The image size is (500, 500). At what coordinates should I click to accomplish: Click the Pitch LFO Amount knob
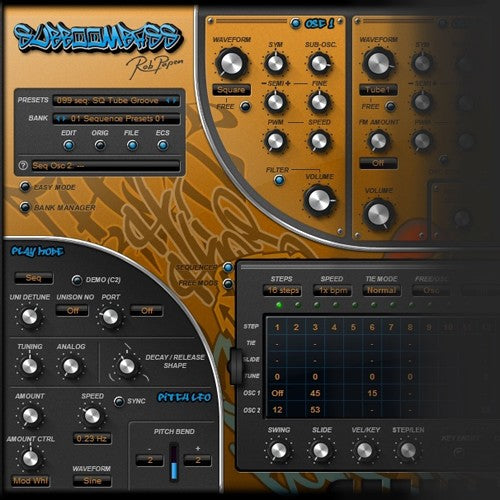pyautogui.click(x=30, y=416)
